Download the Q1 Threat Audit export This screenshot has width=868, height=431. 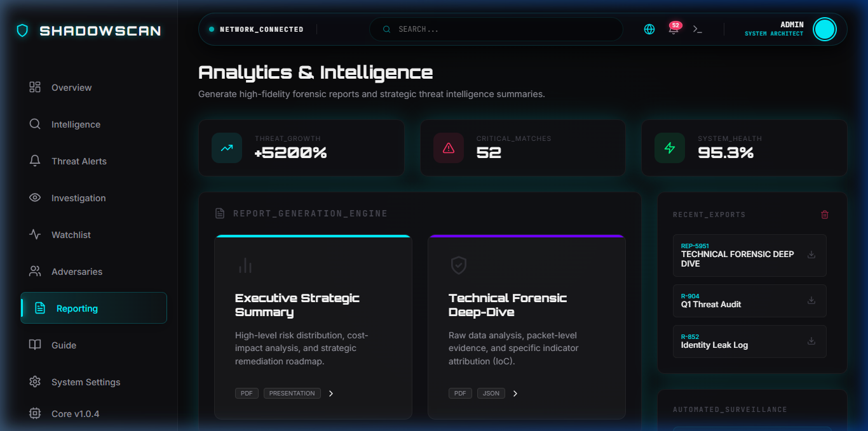(811, 300)
